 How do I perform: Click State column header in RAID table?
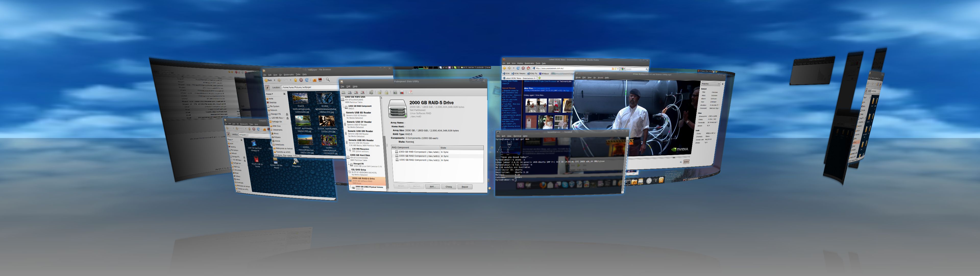pyautogui.click(x=461, y=147)
